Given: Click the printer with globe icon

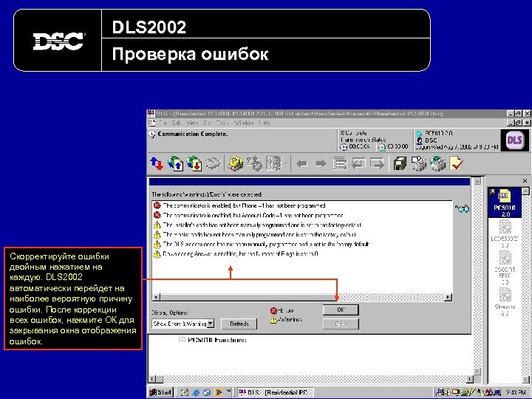Looking at the screenshot, I should [437, 163].
